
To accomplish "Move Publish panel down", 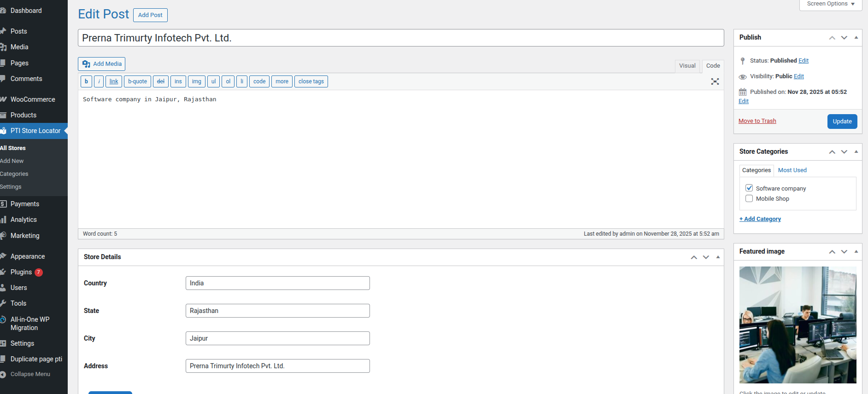I will [x=844, y=38].
